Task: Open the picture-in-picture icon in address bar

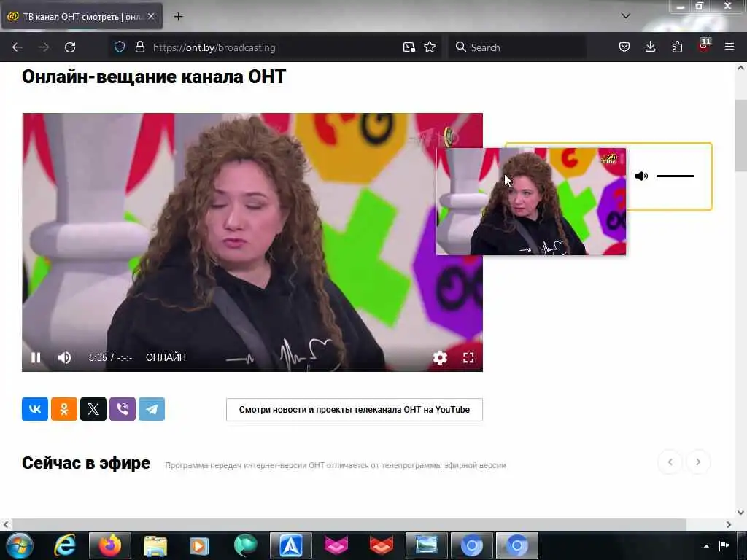Action: pos(409,47)
